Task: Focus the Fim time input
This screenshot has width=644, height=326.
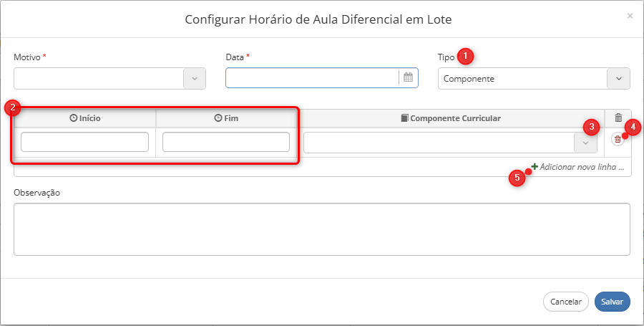Action: (x=226, y=142)
